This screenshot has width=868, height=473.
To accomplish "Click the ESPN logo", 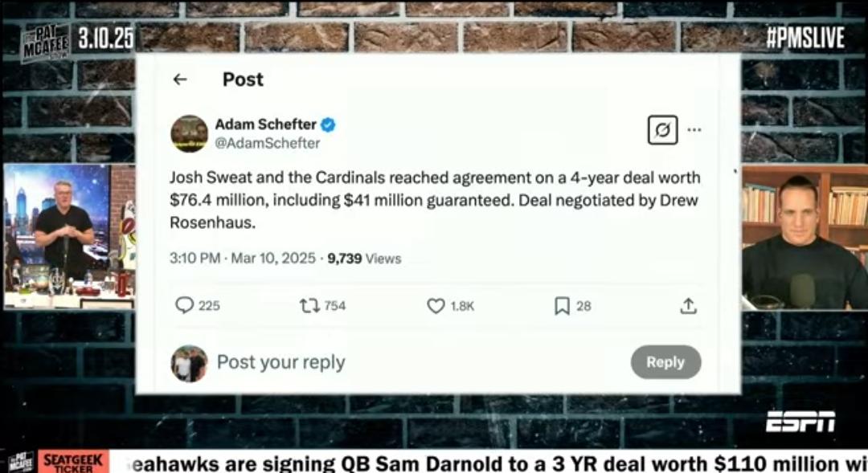I will [x=800, y=422].
